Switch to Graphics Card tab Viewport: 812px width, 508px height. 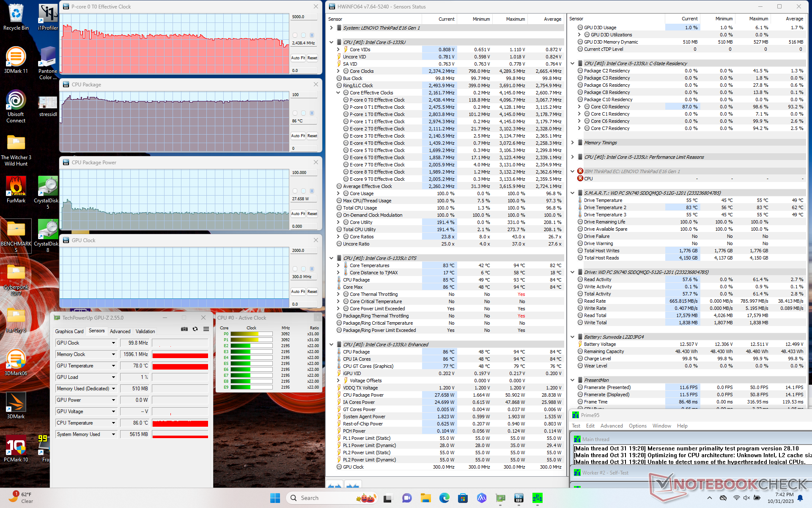[69, 331]
